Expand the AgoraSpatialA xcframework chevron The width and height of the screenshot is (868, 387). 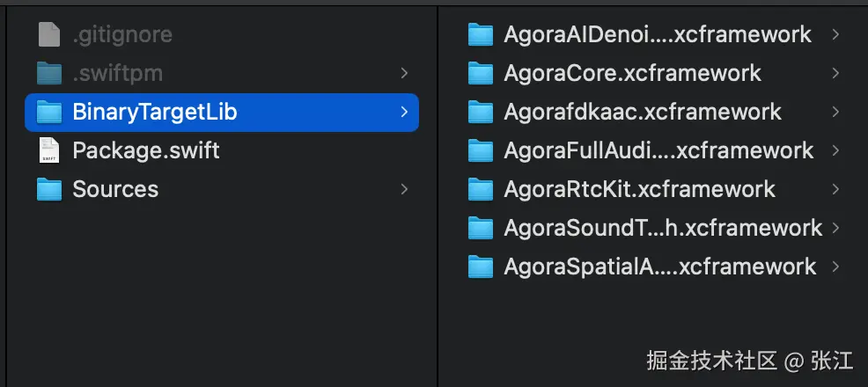(835, 267)
